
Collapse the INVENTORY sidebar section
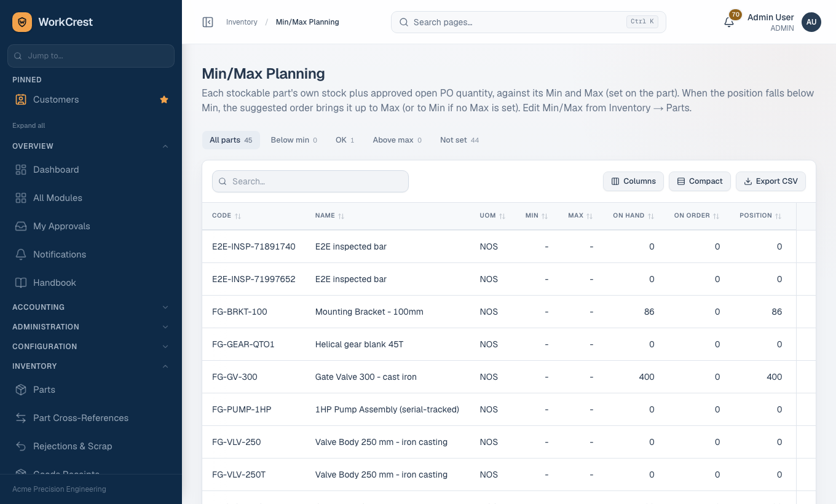(x=91, y=366)
